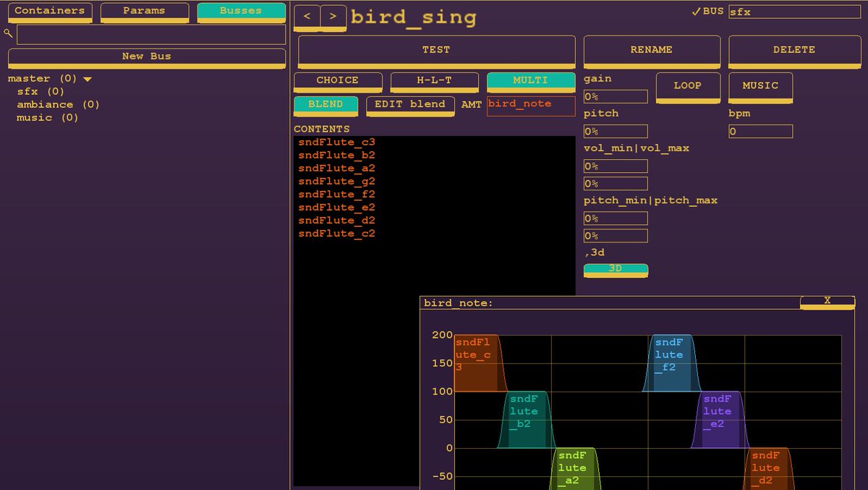Screen dimensions: 868x490
Task: Close the bird_note blend editor
Action: point(827,302)
